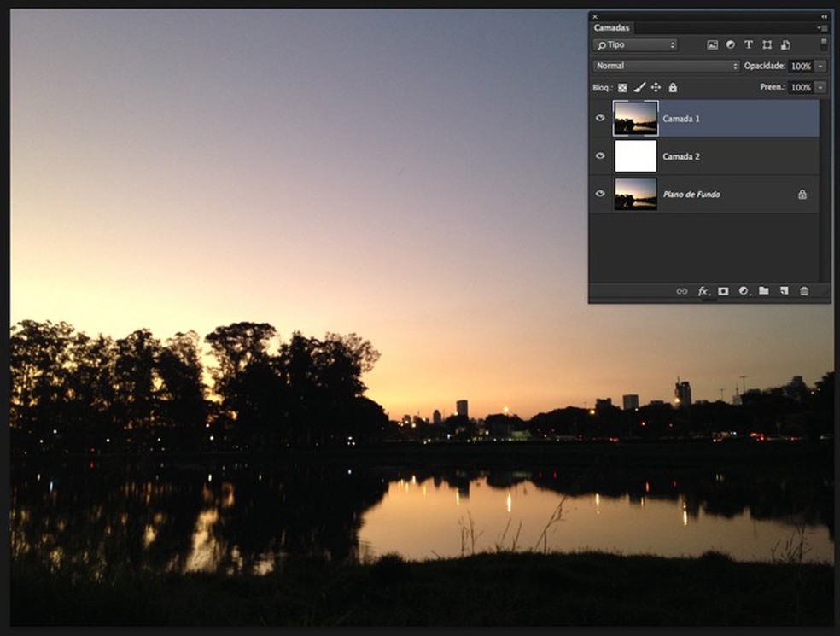The width and height of the screenshot is (840, 636).
Task: Hide the Camada 1 layer
Action: tap(600, 119)
